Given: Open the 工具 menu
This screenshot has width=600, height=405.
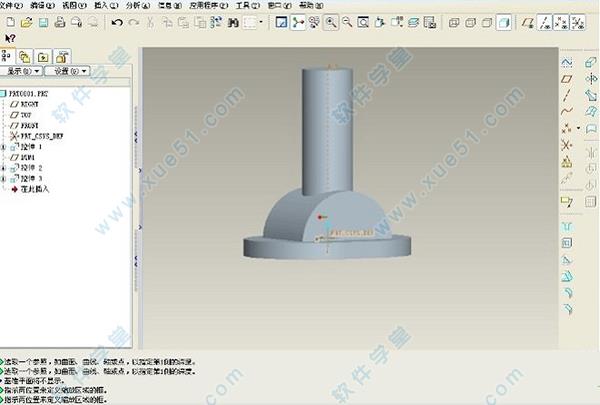Looking at the screenshot, I should 248,5.
